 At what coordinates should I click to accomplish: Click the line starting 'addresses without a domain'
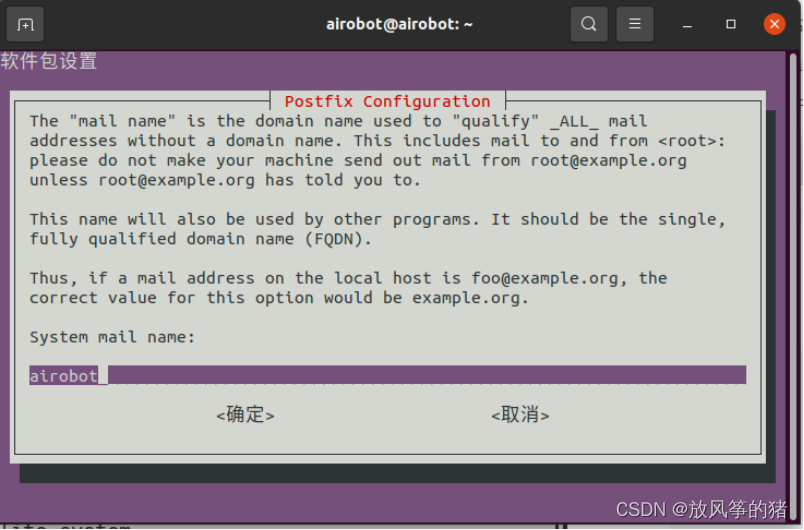[x=378, y=141]
